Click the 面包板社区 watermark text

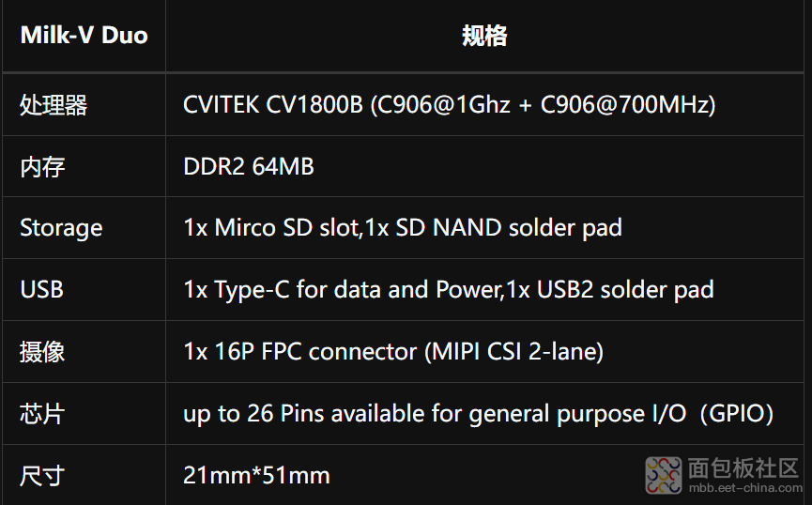tap(743, 468)
